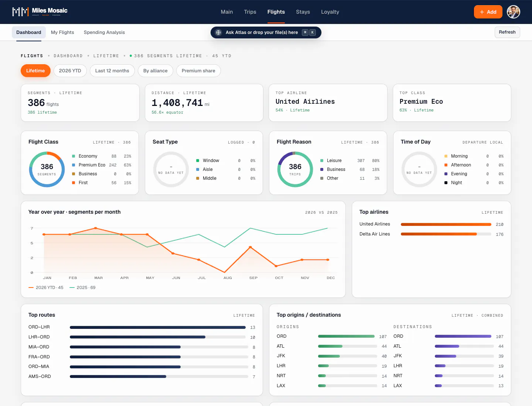The image size is (532, 406).
Task: Click the Afternoon legend swatch
Action: pyautogui.click(x=446, y=165)
